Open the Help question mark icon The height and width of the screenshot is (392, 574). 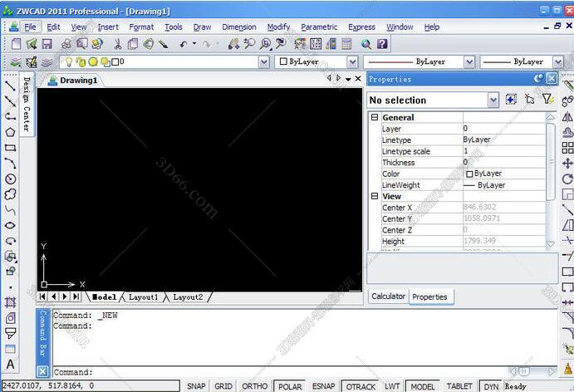pos(382,44)
